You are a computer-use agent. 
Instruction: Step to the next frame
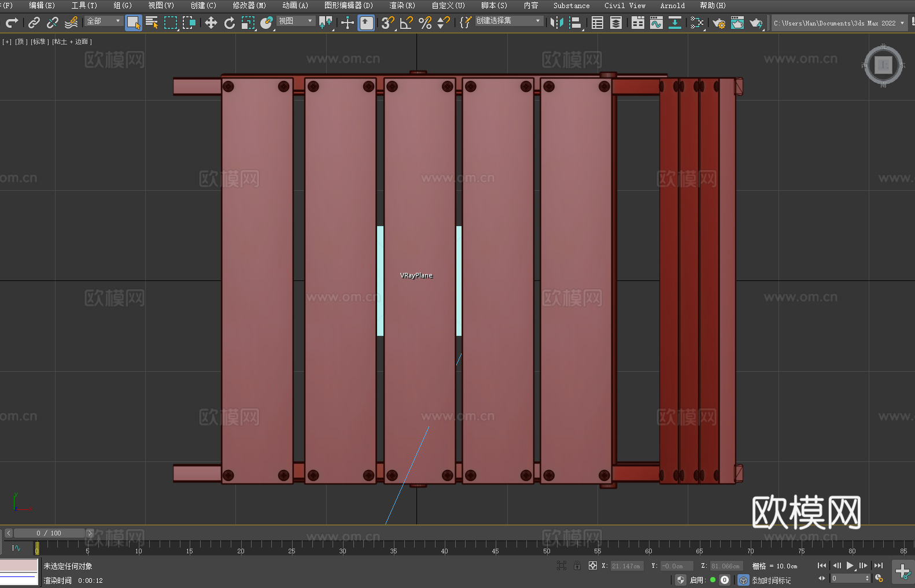[x=864, y=565]
